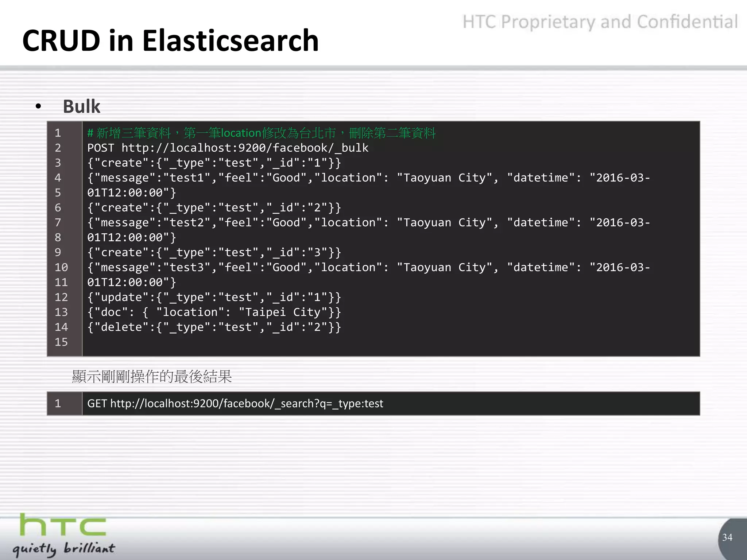Click the Bulk bullet heading
This screenshot has width=747, height=560.
click(81, 106)
